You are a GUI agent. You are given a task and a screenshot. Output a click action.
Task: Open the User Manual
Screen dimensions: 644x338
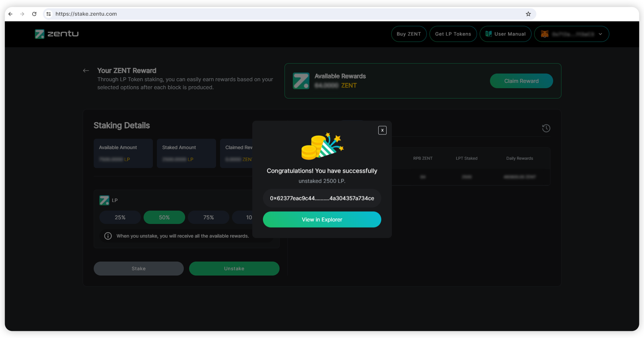click(505, 34)
